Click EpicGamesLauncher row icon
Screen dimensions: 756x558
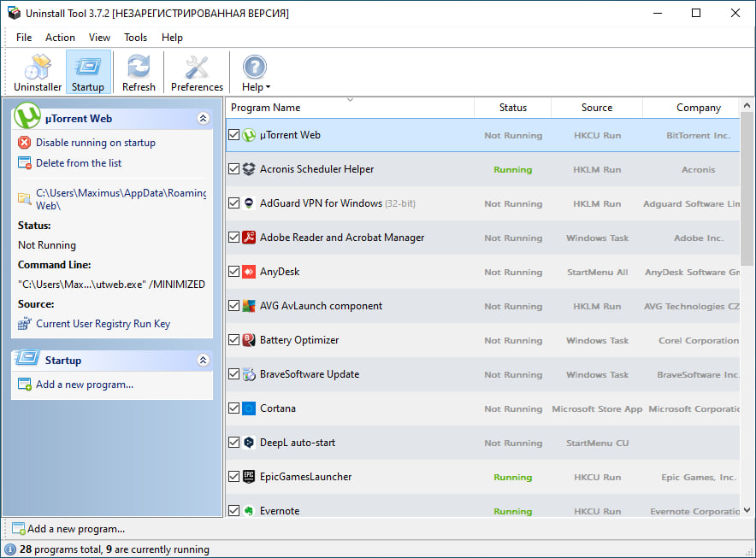coord(249,477)
